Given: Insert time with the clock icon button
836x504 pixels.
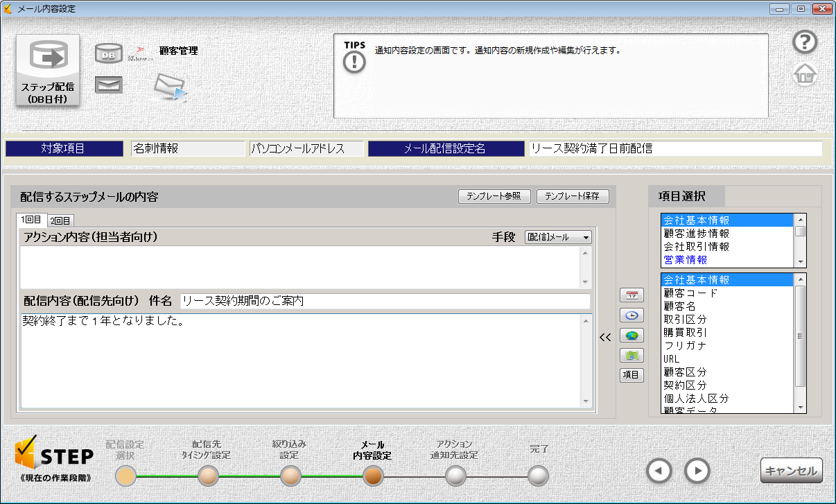Looking at the screenshot, I should coord(632,315).
